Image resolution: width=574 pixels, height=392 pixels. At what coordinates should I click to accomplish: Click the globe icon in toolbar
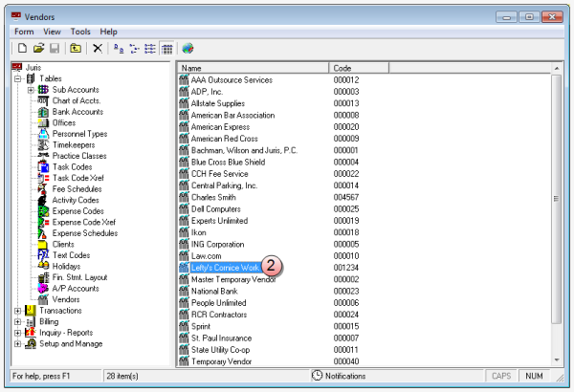click(188, 48)
